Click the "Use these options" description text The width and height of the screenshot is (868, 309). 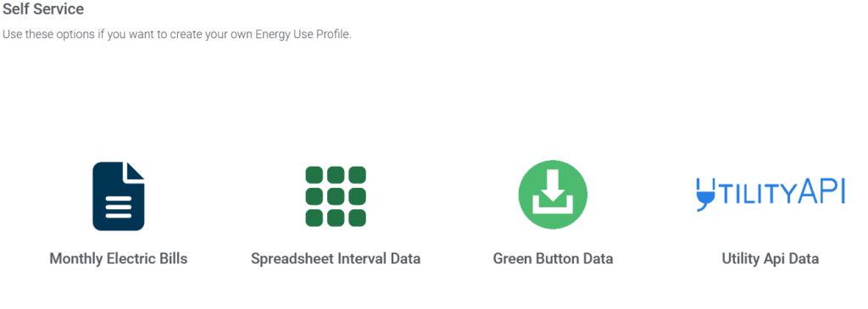tap(176, 34)
